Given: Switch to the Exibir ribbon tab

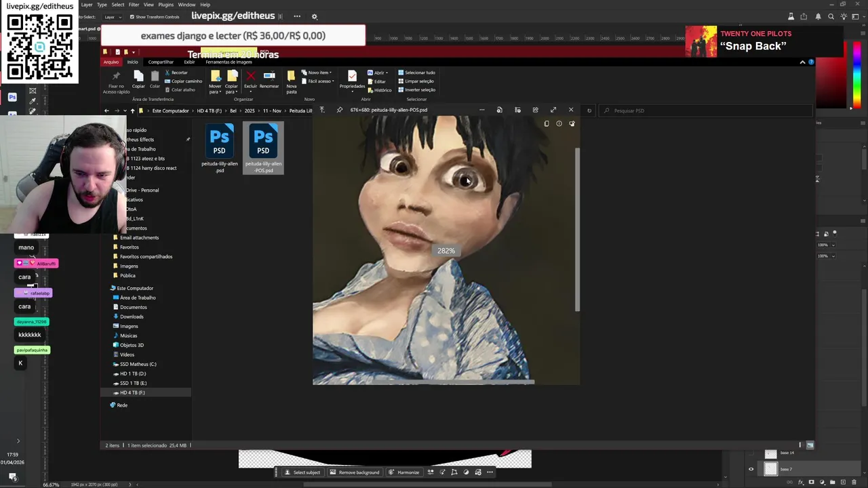Looking at the screenshot, I should pos(189,62).
